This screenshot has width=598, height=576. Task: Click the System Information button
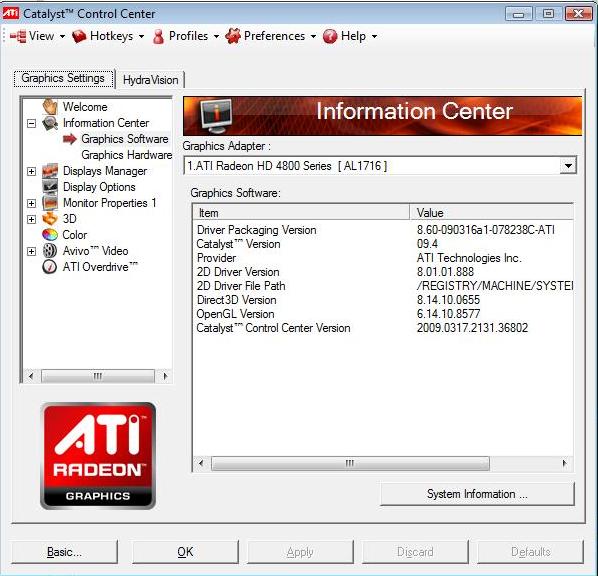(477, 494)
